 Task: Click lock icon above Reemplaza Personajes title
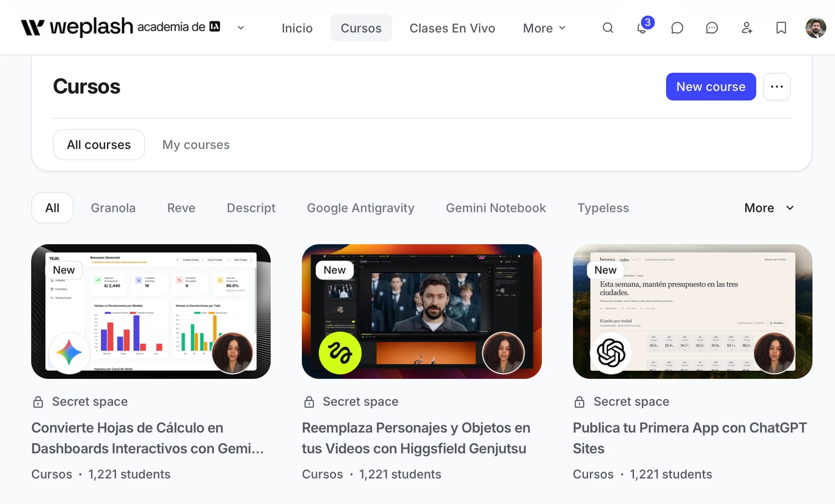point(309,402)
